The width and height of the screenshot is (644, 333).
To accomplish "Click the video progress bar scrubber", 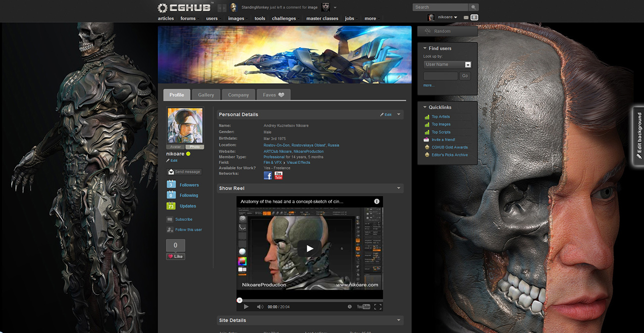I will pos(240,300).
